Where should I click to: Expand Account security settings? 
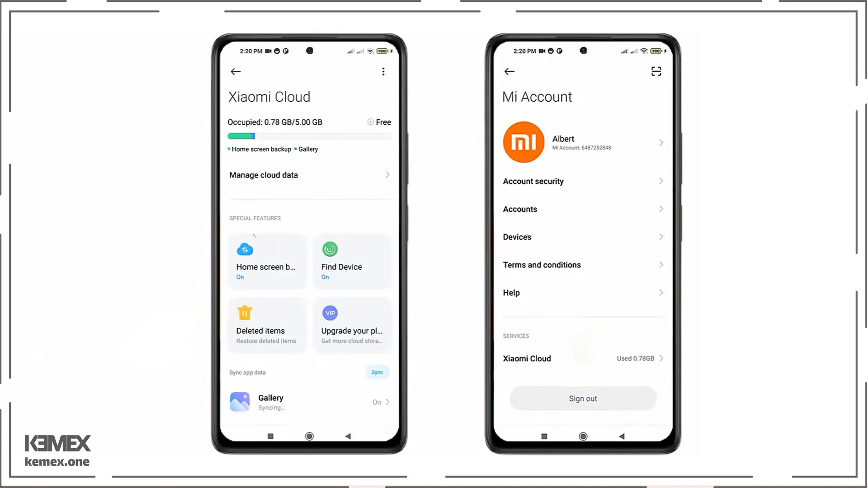pyautogui.click(x=582, y=181)
